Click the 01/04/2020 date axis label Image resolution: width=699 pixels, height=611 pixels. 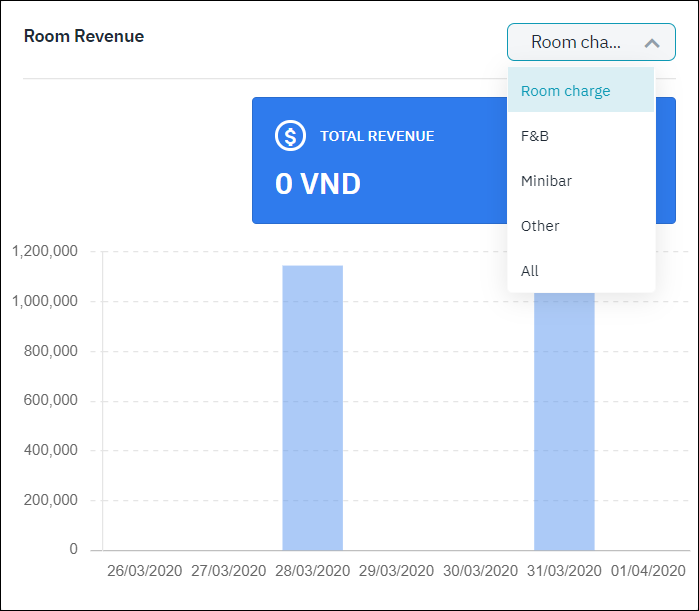648,571
